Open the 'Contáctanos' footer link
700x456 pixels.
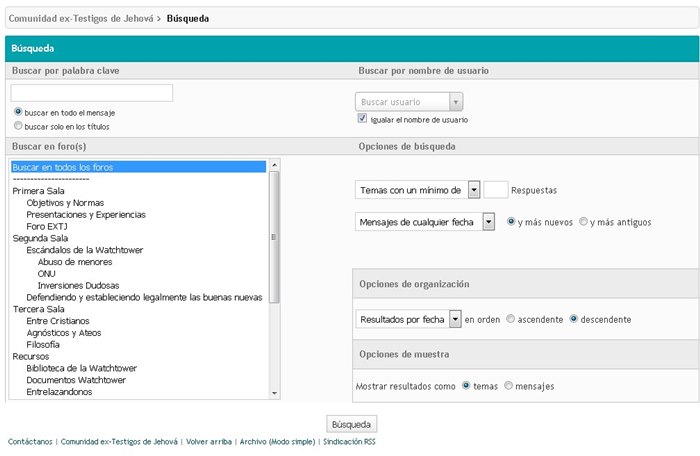point(30,441)
